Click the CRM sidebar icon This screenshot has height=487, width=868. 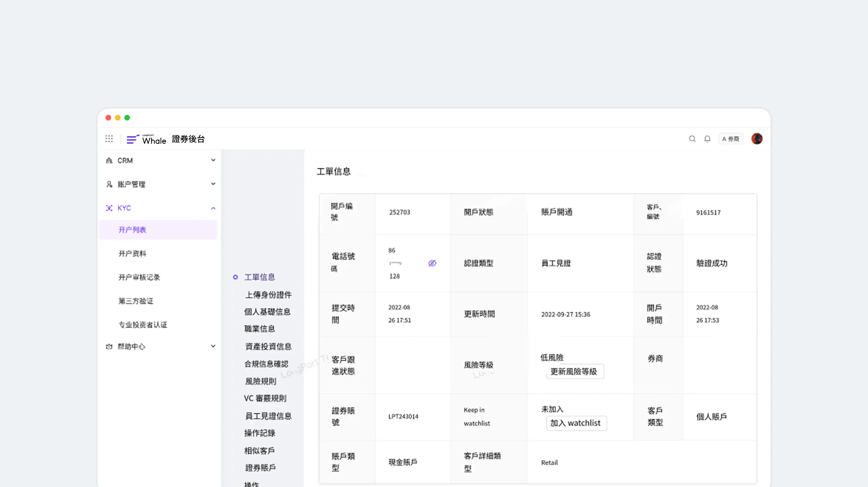(109, 161)
